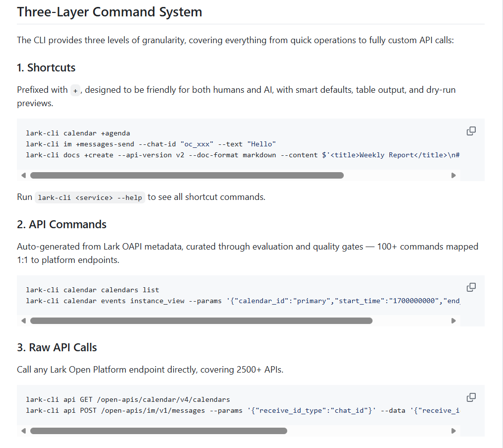Viewport: 503px width, 448px height.
Task: Click paragraph 'Auto-generated from Lark OAPI metadata'
Action: (x=248, y=253)
